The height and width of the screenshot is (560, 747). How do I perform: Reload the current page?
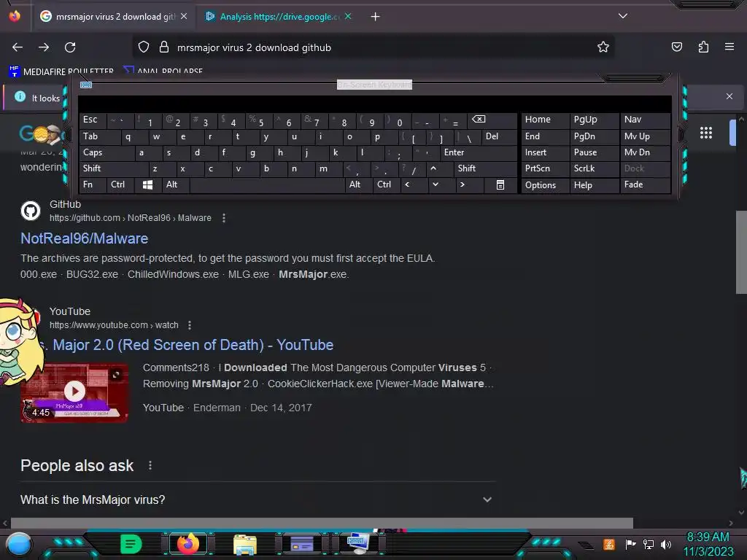[x=70, y=47]
